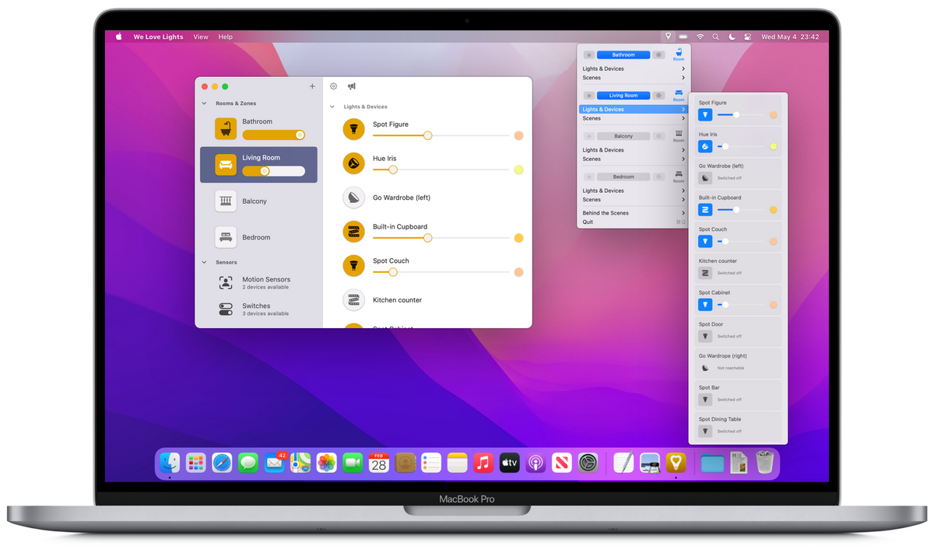This screenshot has height=560, width=934.
Task: Collapse the Rooms & Zones section
Action: 205,103
